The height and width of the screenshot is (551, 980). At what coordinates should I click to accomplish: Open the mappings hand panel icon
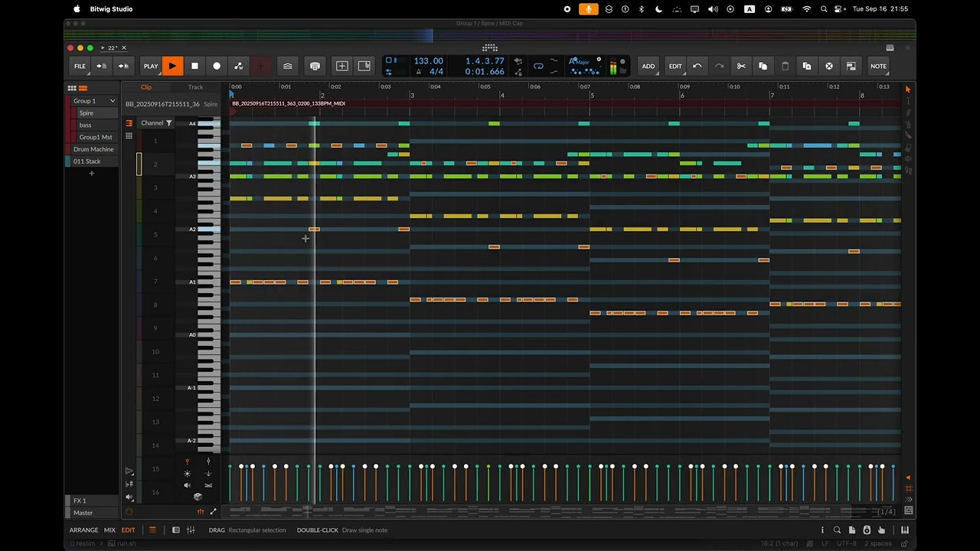(x=881, y=530)
